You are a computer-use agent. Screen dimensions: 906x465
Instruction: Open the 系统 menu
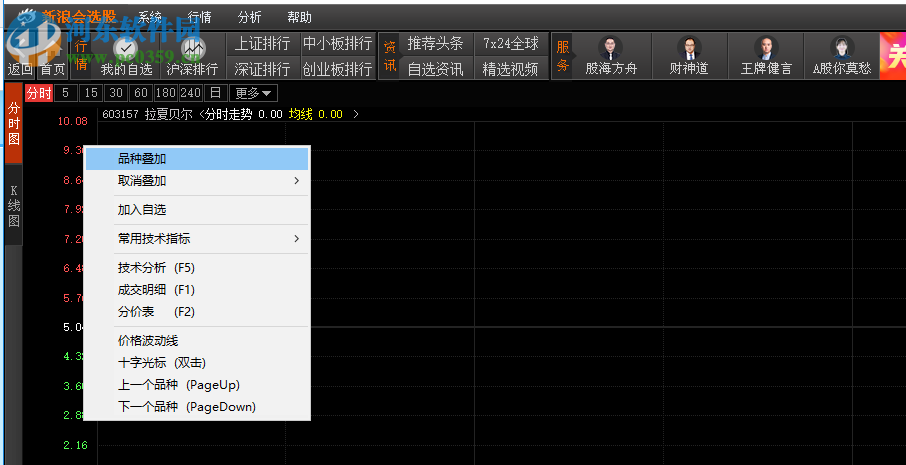[x=150, y=17]
